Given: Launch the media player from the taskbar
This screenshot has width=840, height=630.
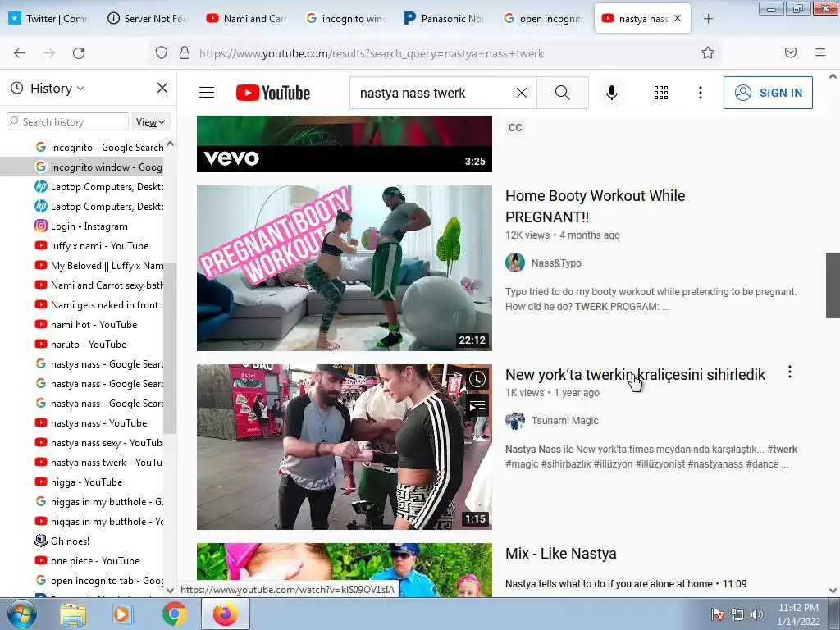Looking at the screenshot, I should [x=121, y=614].
